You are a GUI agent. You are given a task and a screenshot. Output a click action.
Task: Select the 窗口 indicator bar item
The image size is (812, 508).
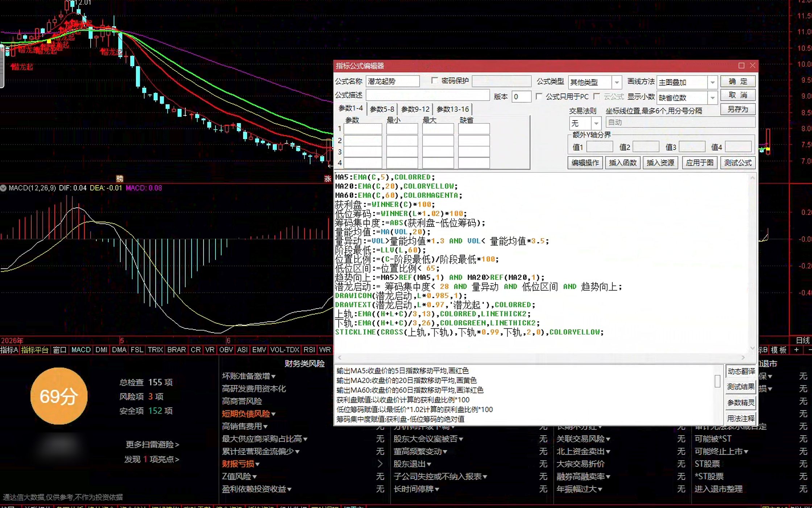(59, 350)
